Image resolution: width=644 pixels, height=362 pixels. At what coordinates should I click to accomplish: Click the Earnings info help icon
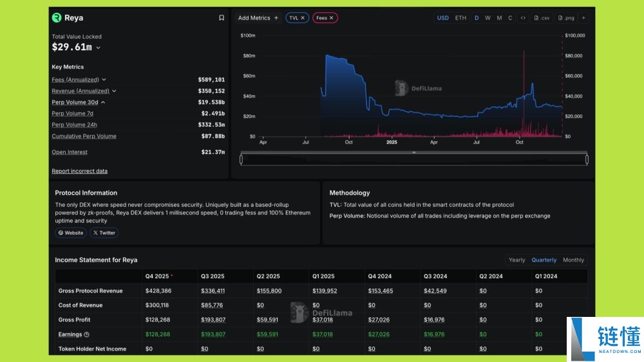[x=87, y=334]
